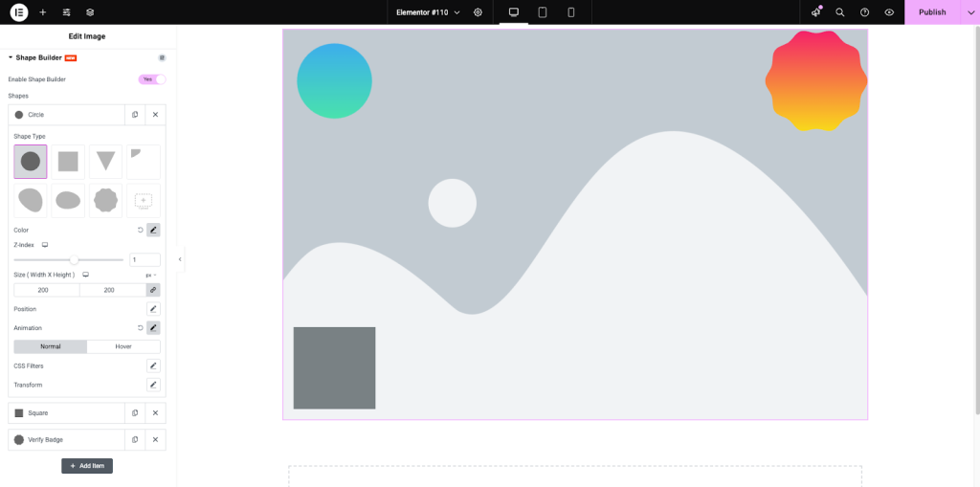Click the blue gradient circle on canvas

click(334, 80)
